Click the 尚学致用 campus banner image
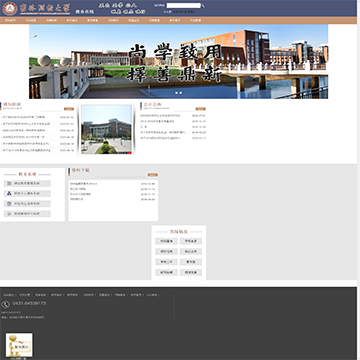 pos(178,61)
